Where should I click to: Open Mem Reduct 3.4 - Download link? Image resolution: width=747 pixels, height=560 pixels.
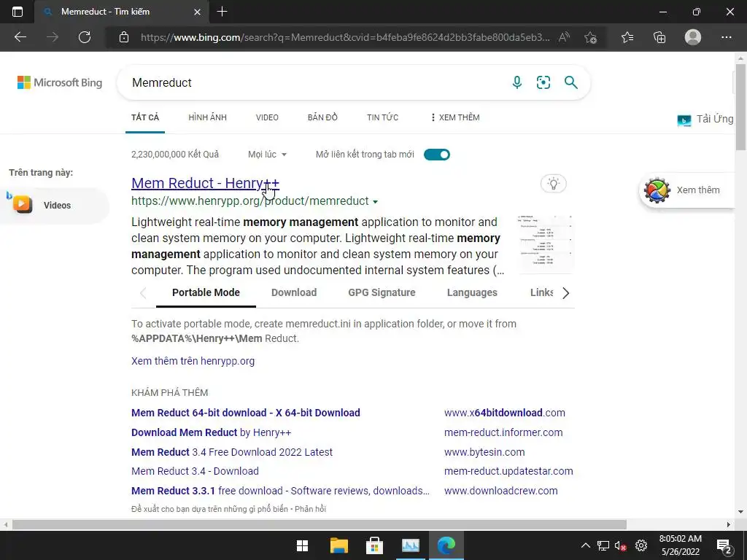[196, 471]
